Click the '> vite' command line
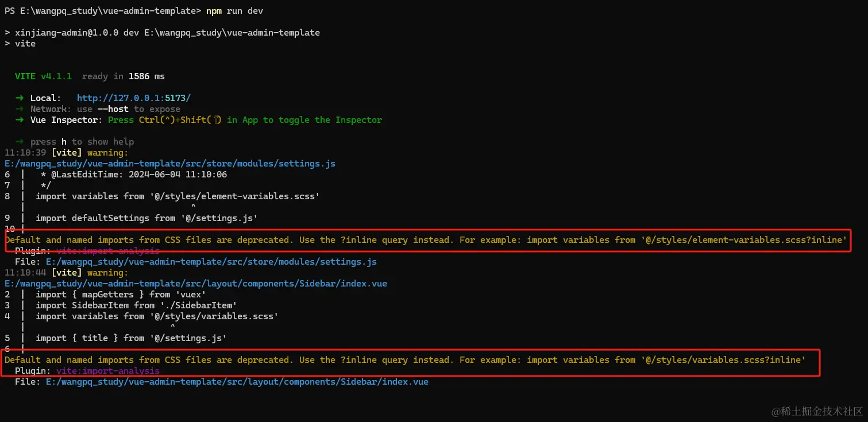The height and width of the screenshot is (422, 868). 20,44
